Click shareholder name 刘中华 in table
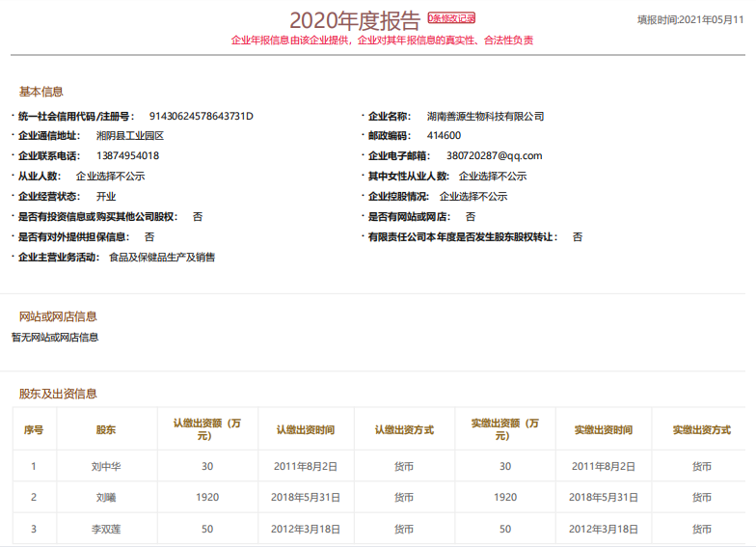Screen dimensions: 756x547 (106, 466)
